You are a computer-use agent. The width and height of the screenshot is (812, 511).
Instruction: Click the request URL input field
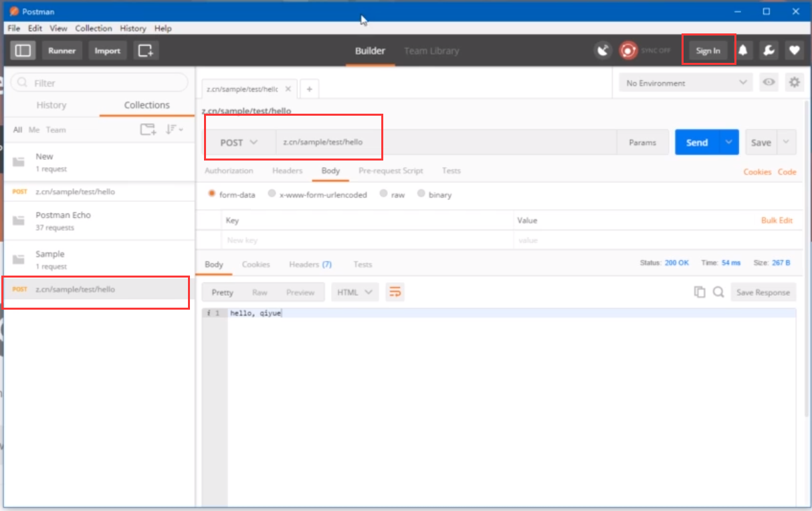(x=446, y=142)
